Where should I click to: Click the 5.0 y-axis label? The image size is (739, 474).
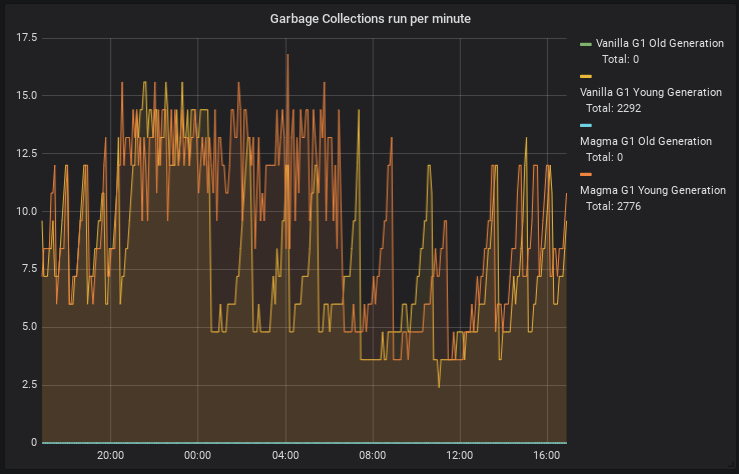[x=29, y=327]
